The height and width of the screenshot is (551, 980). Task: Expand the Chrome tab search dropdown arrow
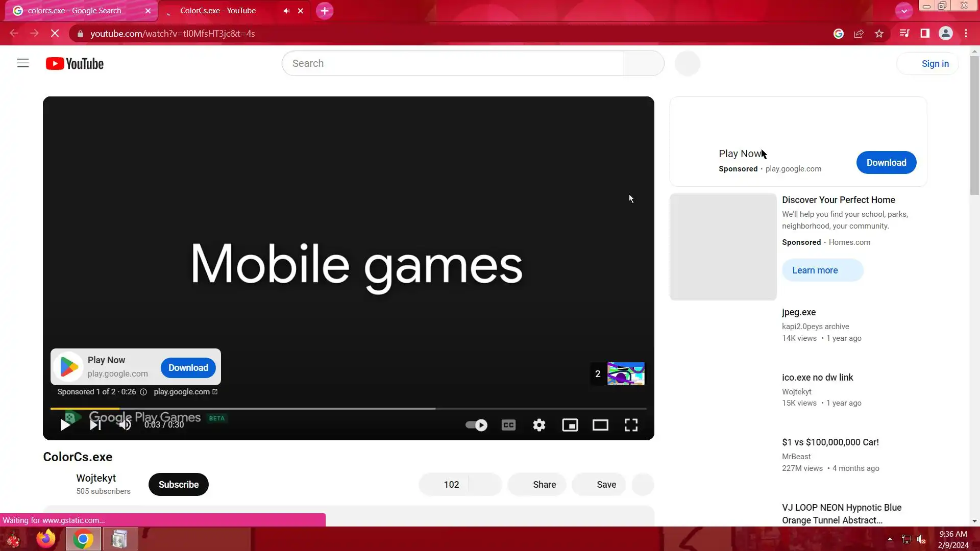pos(904,11)
